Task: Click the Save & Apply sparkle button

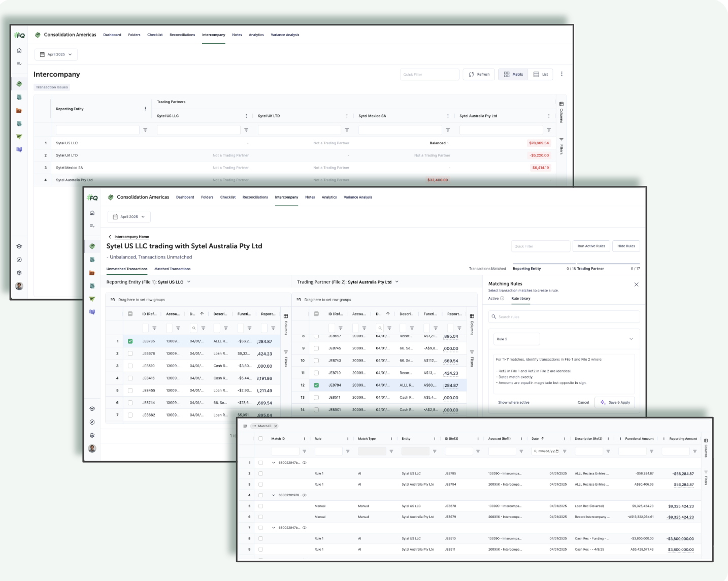Action: click(615, 402)
